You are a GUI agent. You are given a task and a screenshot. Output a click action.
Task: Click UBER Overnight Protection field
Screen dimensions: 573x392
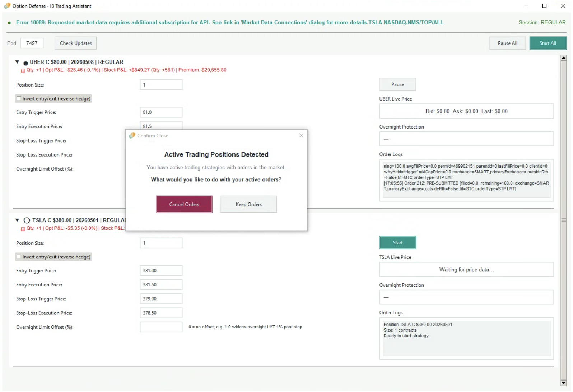tap(466, 139)
